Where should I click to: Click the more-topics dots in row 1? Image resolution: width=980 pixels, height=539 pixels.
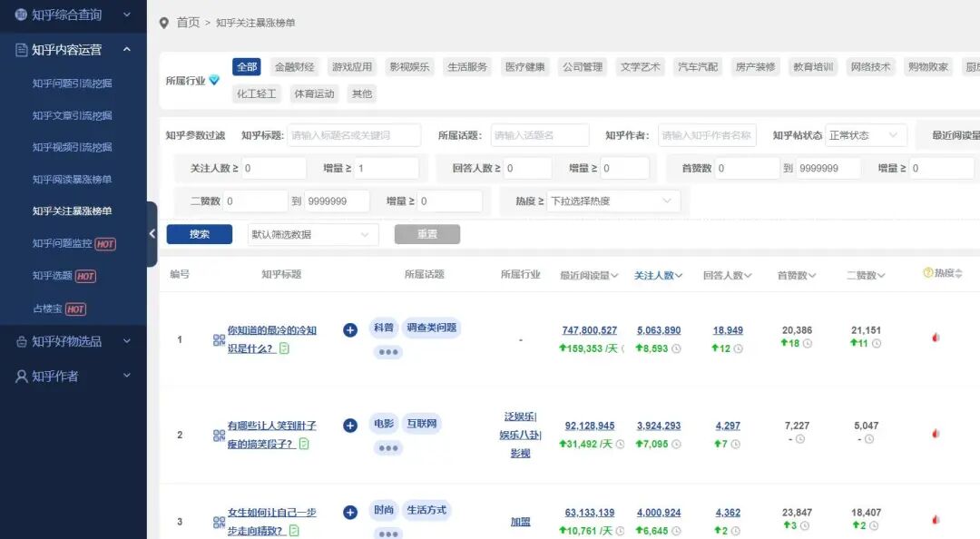coord(388,352)
